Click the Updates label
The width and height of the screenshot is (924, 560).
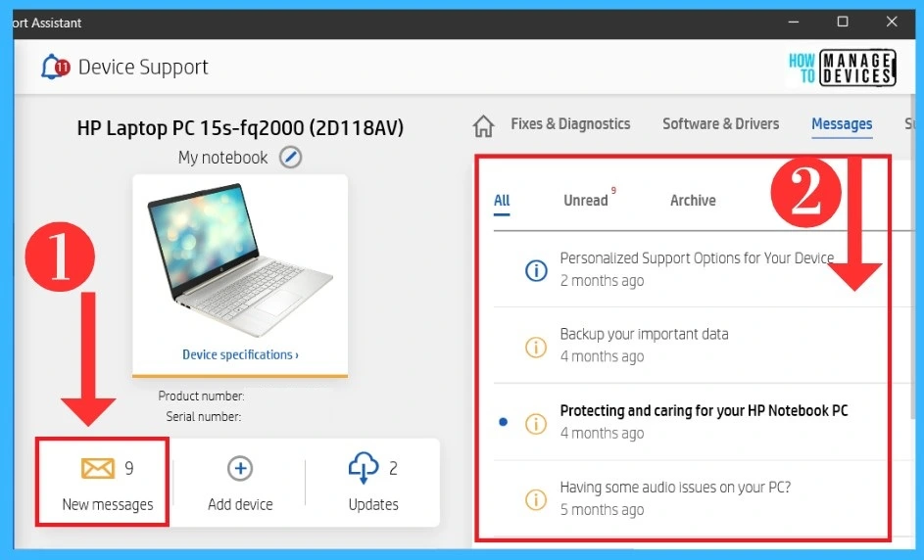pyautogui.click(x=373, y=504)
